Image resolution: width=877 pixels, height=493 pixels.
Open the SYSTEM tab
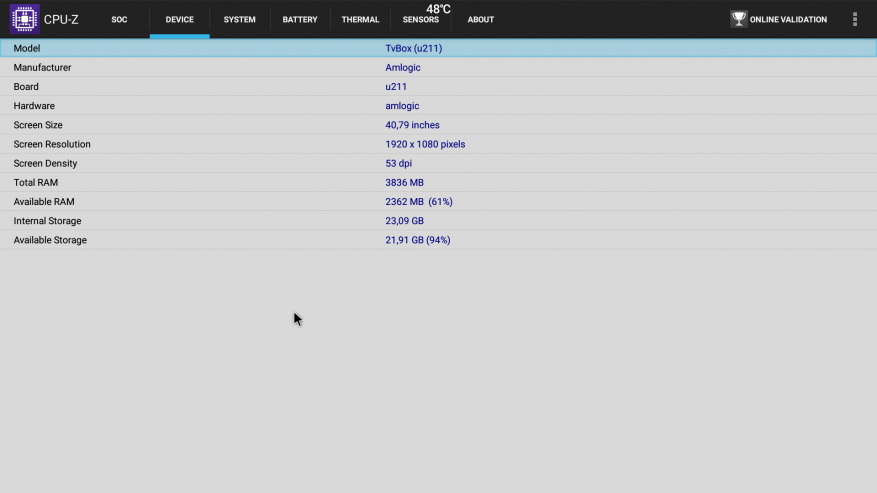pos(239,20)
